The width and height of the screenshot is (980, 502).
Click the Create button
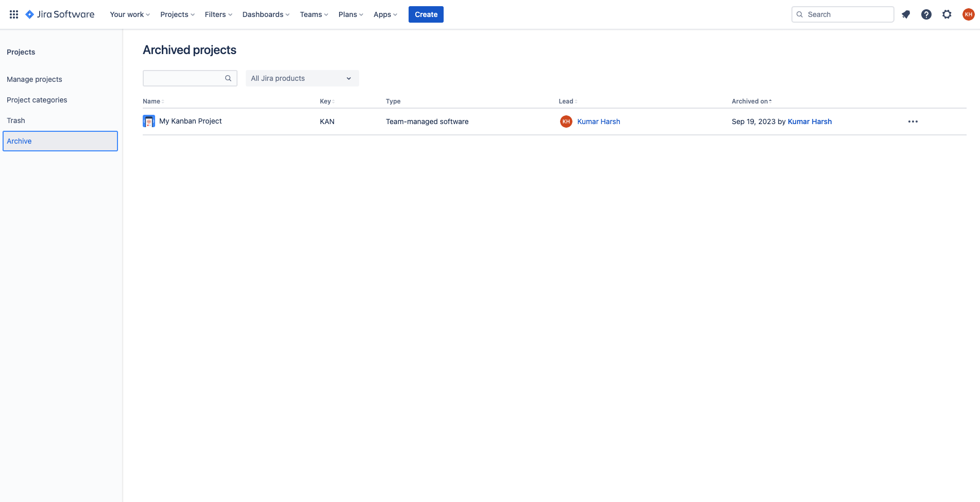426,14
